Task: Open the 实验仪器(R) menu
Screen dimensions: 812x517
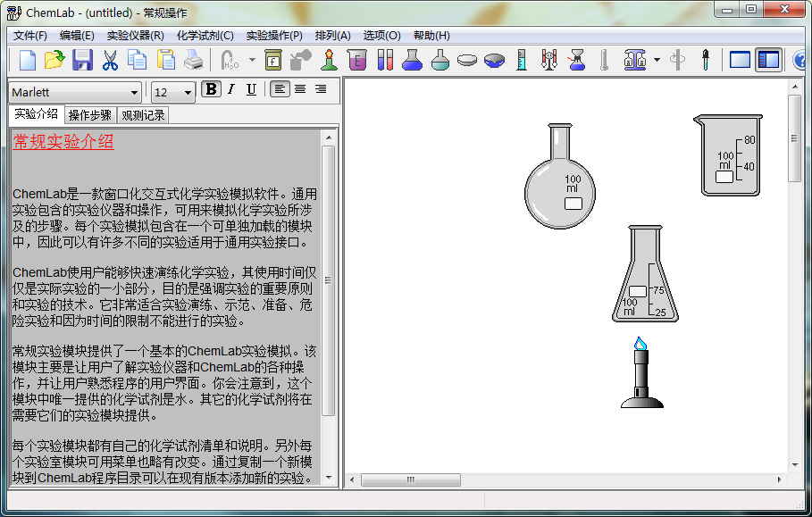Action: (135, 36)
